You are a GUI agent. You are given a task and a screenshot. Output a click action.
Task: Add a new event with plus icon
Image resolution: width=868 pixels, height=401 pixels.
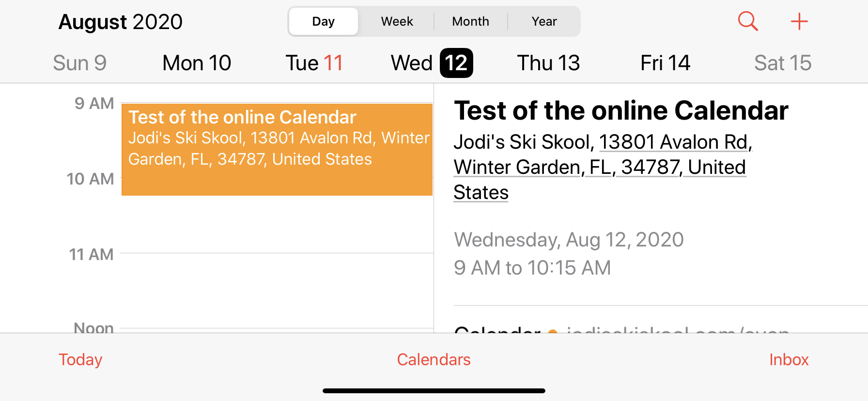tap(799, 21)
